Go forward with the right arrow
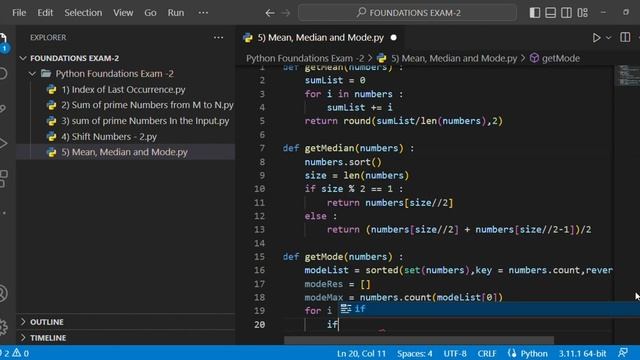This screenshot has width=640, height=360. point(286,13)
